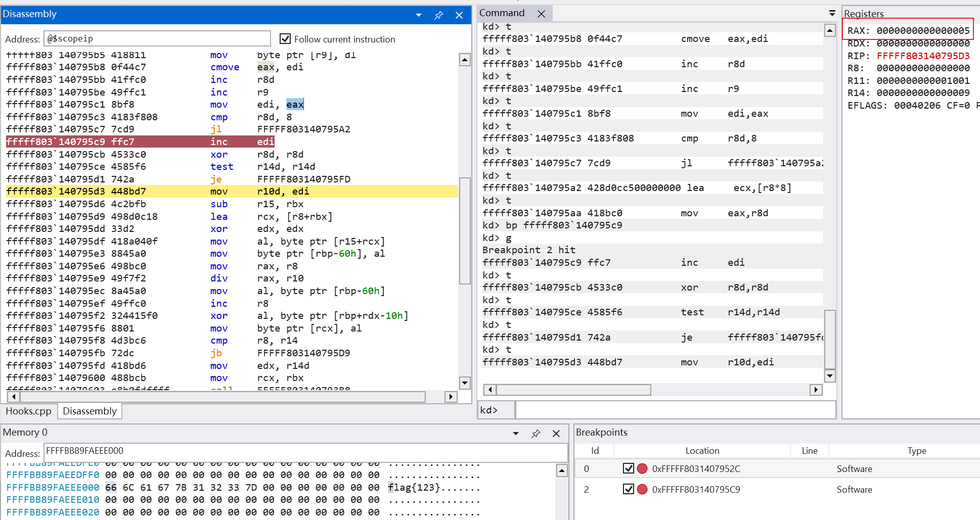This screenshot has height=520, width=980.
Task: Select the jl FFFFF803140795A2 instruction line
Action: click(x=232, y=129)
